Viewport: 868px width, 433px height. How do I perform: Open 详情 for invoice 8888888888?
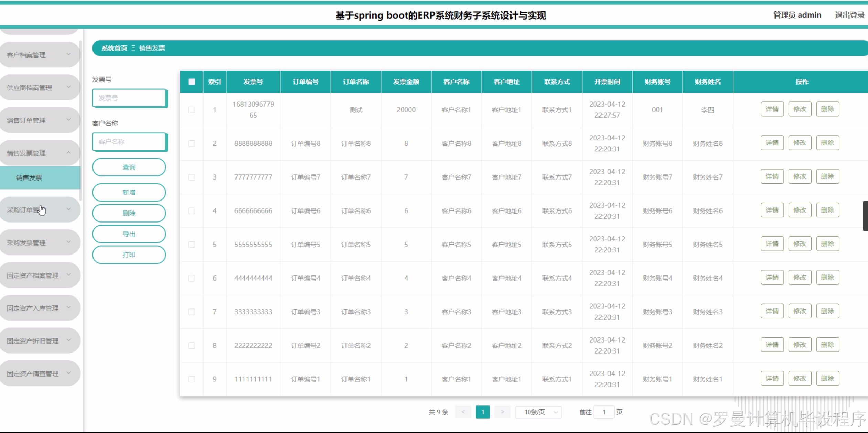click(x=772, y=142)
